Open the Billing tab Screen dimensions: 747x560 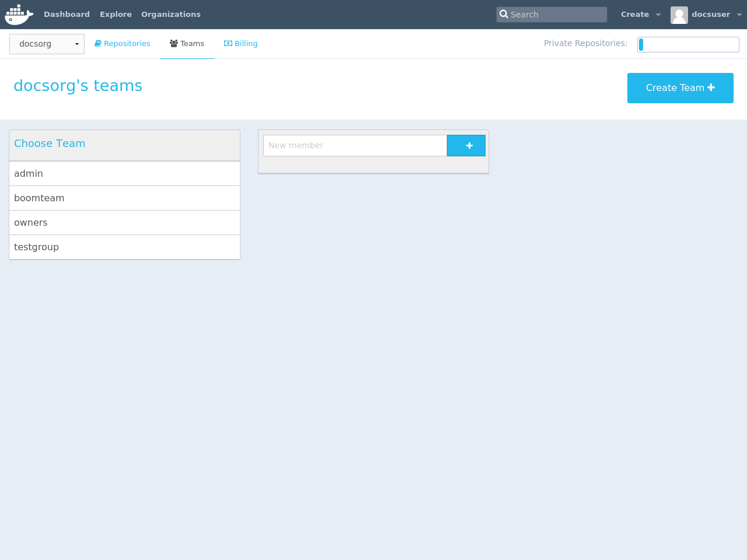pos(241,44)
